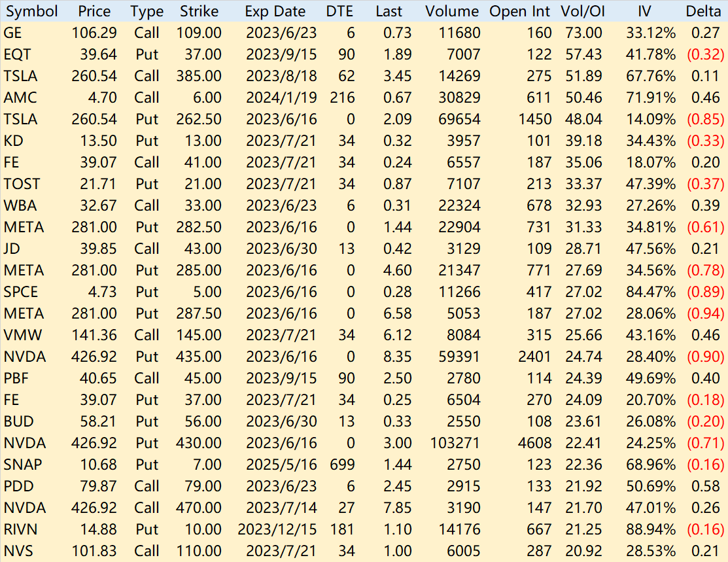Image resolution: width=728 pixels, height=562 pixels.
Task: Click the volume value 22324
Action: tap(459, 205)
